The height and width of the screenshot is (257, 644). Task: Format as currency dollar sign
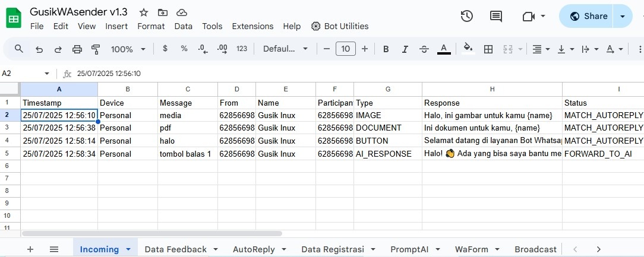(x=165, y=49)
